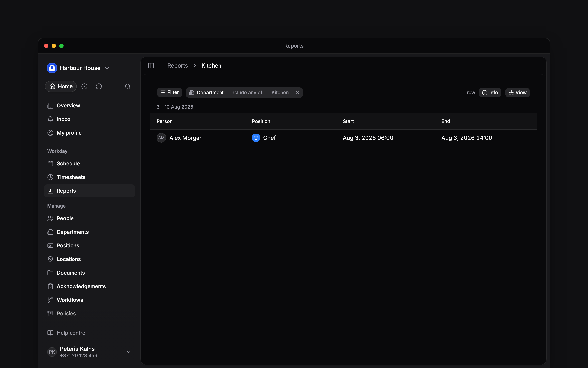Toggle the sidebar panel icon

[151, 66]
